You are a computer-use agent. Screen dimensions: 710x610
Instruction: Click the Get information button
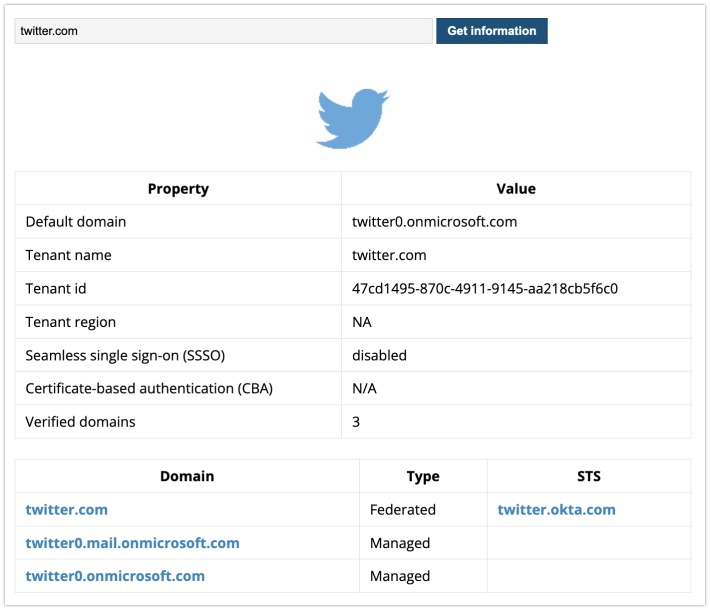click(492, 31)
